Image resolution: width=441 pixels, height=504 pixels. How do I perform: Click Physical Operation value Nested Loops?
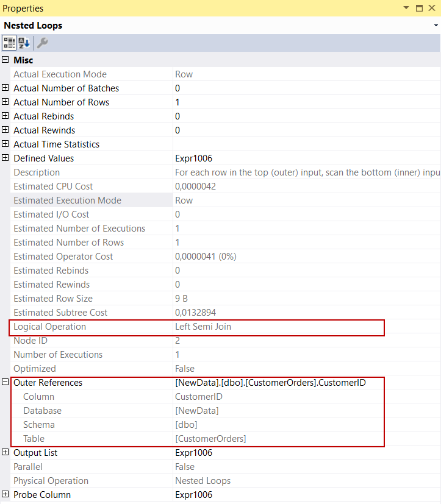(203, 481)
